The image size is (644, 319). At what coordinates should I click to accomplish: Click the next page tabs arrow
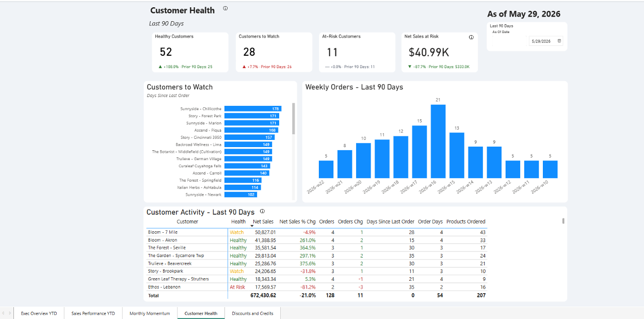(x=10, y=313)
